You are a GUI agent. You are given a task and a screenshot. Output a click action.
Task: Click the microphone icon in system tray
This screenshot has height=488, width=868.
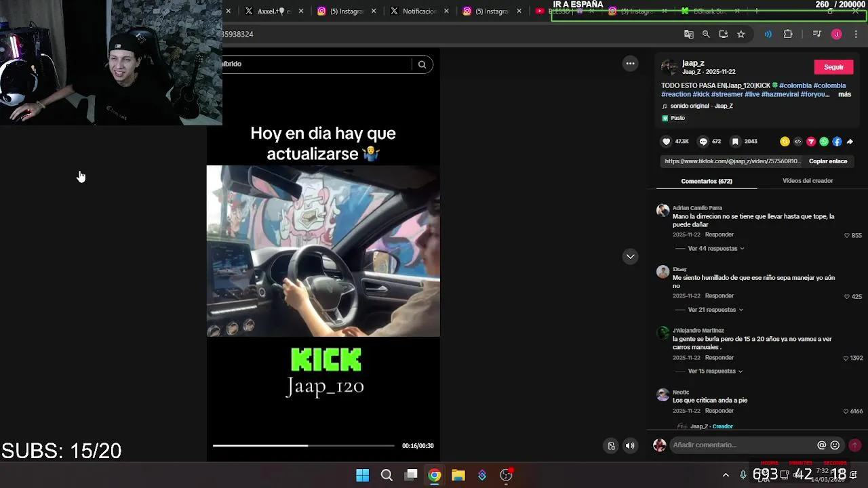pos(743,475)
